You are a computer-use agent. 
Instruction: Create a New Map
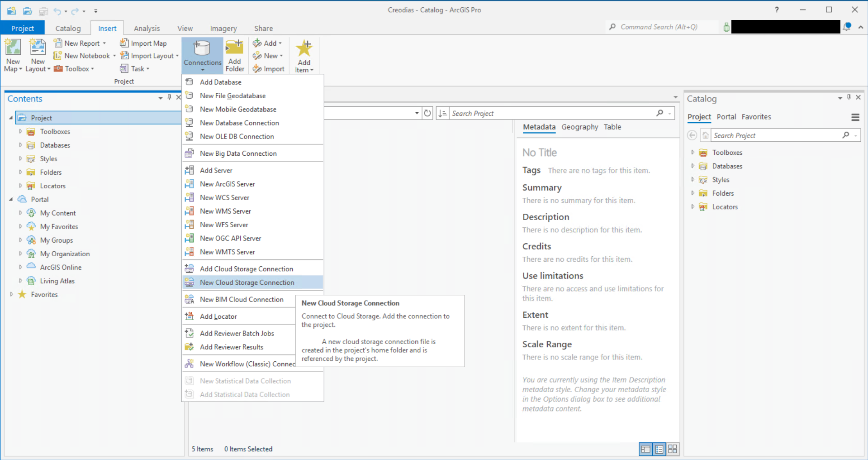point(13,54)
